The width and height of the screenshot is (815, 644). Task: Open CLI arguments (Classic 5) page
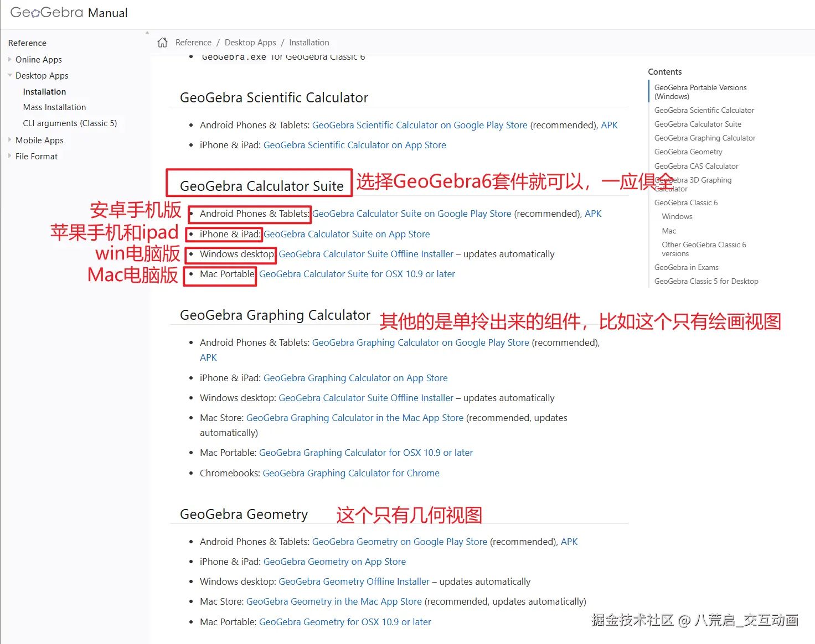[70, 123]
